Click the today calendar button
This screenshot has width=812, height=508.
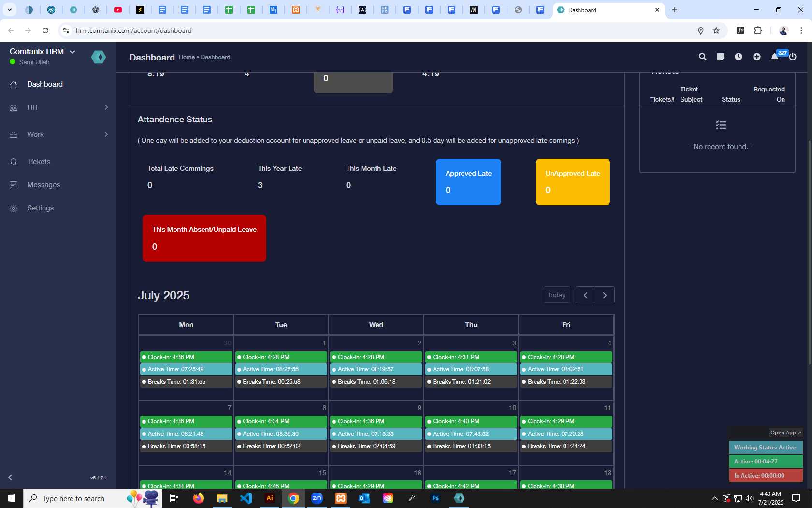(557, 295)
